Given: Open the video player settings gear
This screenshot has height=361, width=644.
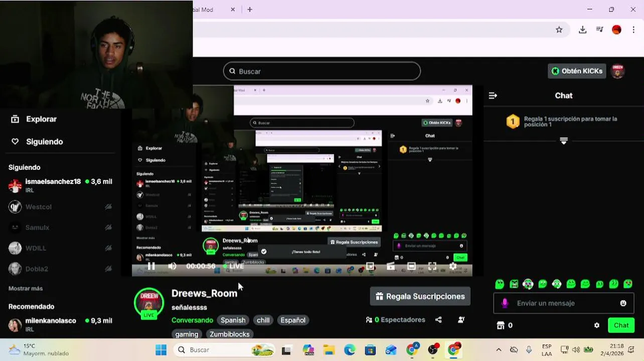Looking at the screenshot, I should pos(453,266).
